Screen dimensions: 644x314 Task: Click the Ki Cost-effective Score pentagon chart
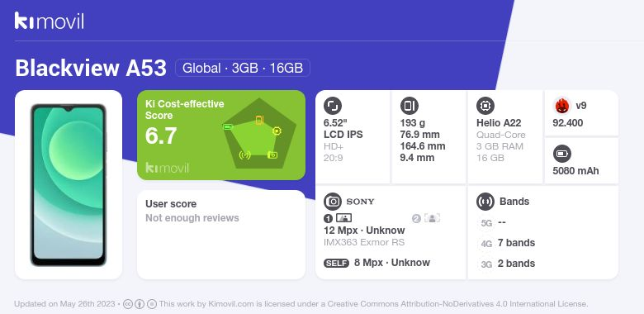[259, 134]
